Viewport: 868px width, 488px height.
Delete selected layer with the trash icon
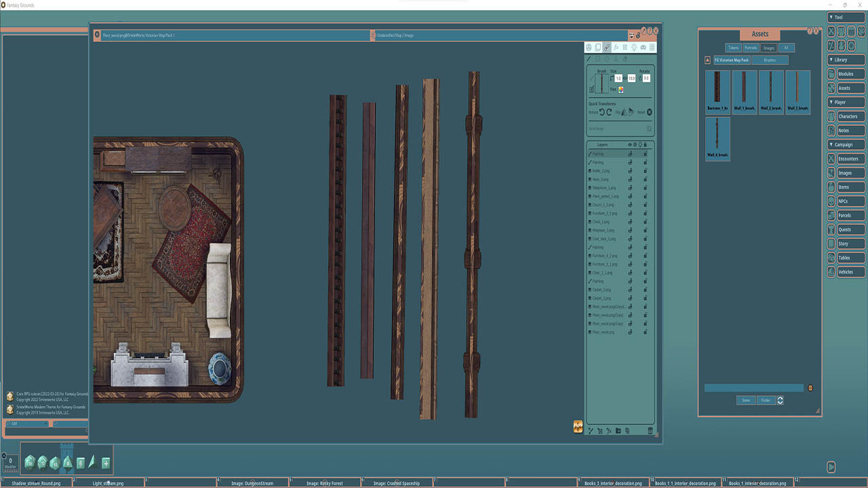click(x=650, y=430)
